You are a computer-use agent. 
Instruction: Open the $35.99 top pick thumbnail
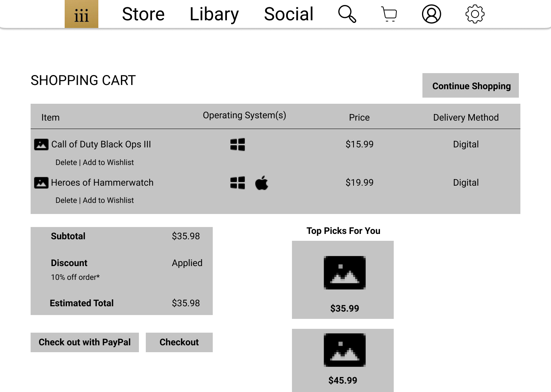(x=345, y=273)
